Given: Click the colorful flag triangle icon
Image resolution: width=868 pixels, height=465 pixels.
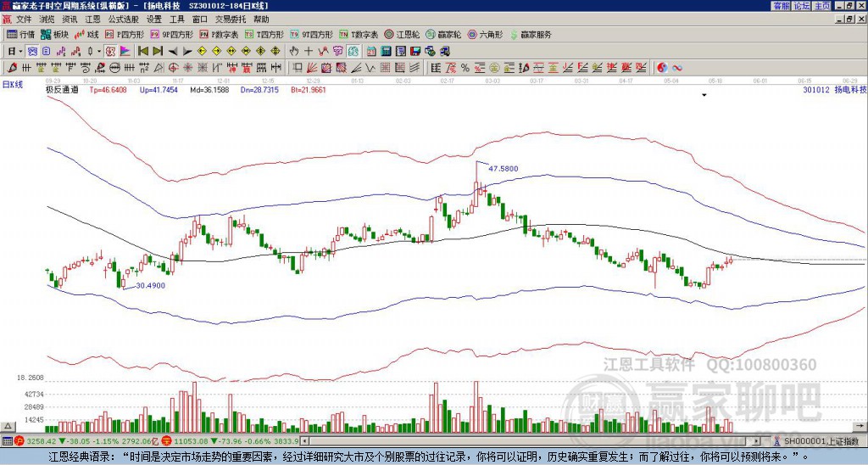Looking at the screenshot, I should (125, 51).
